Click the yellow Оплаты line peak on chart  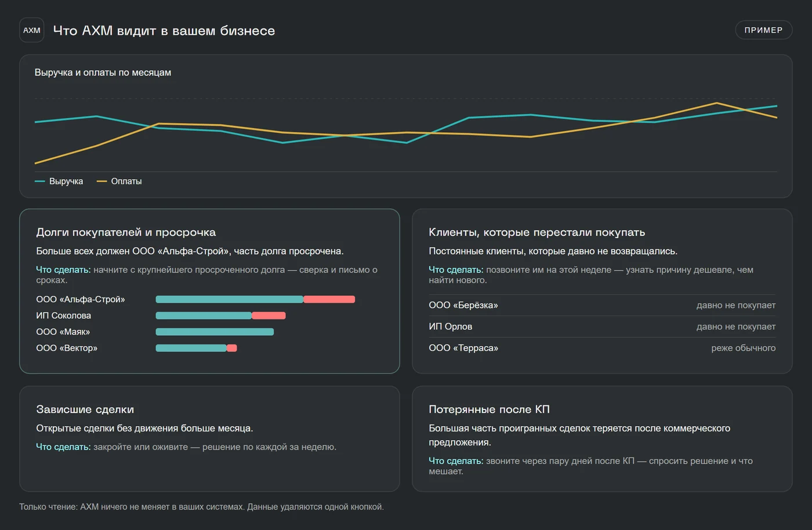coord(716,103)
